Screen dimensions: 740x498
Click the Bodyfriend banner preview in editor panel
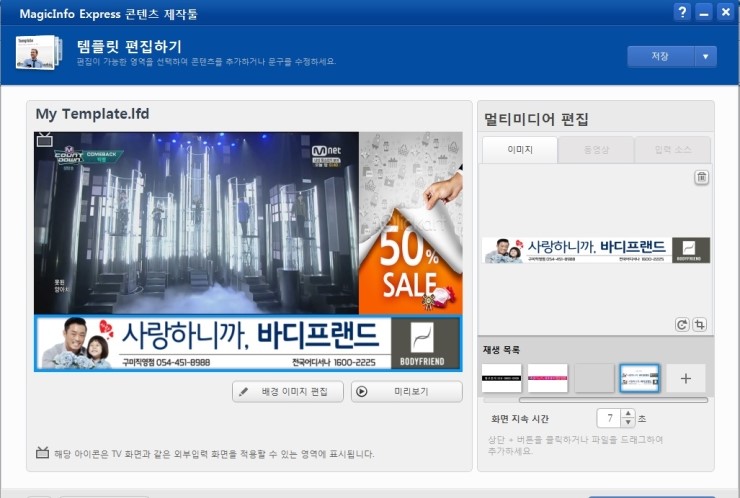(x=596, y=250)
